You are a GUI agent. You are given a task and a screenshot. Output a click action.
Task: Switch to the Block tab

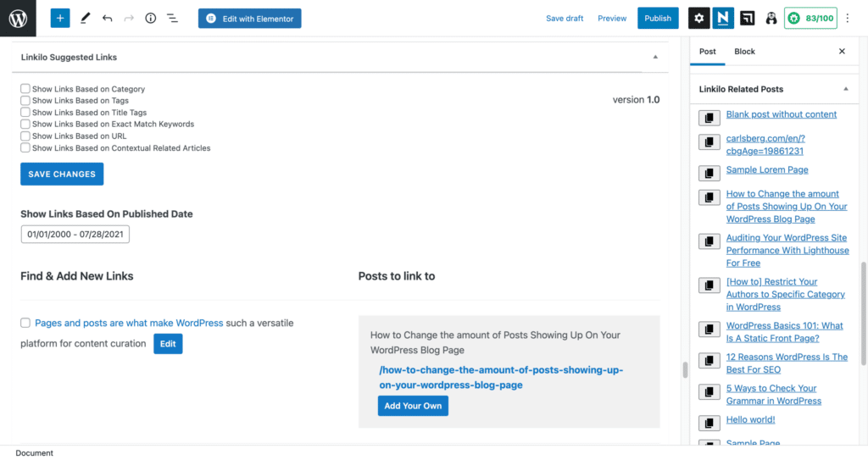(744, 52)
